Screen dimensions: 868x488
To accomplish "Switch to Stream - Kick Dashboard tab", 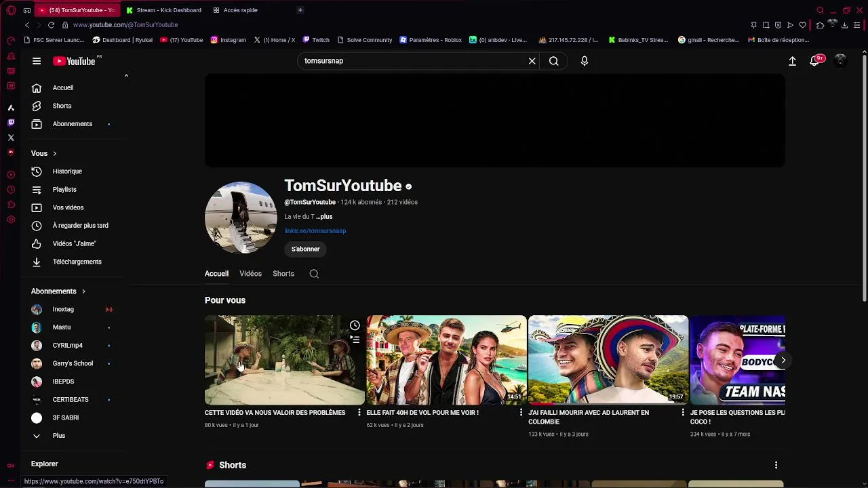I will tap(165, 10).
